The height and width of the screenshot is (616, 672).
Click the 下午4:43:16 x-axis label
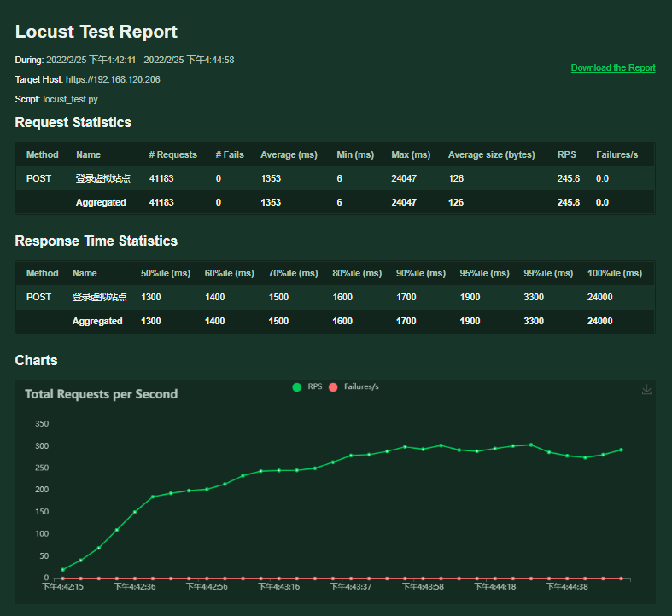[x=278, y=587]
